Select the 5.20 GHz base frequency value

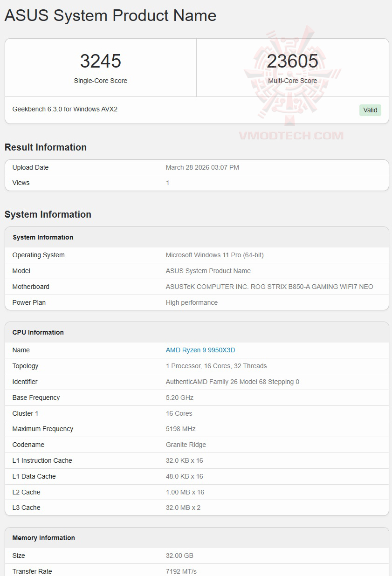click(x=179, y=398)
